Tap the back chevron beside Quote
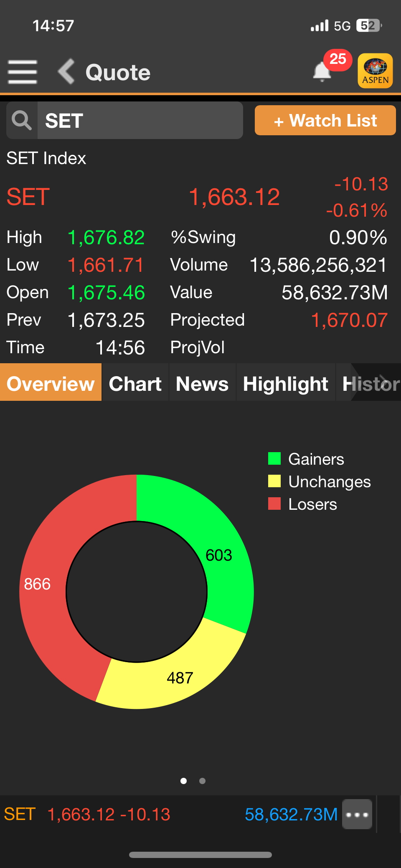This screenshot has width=401, height=868. pos(66,71)
